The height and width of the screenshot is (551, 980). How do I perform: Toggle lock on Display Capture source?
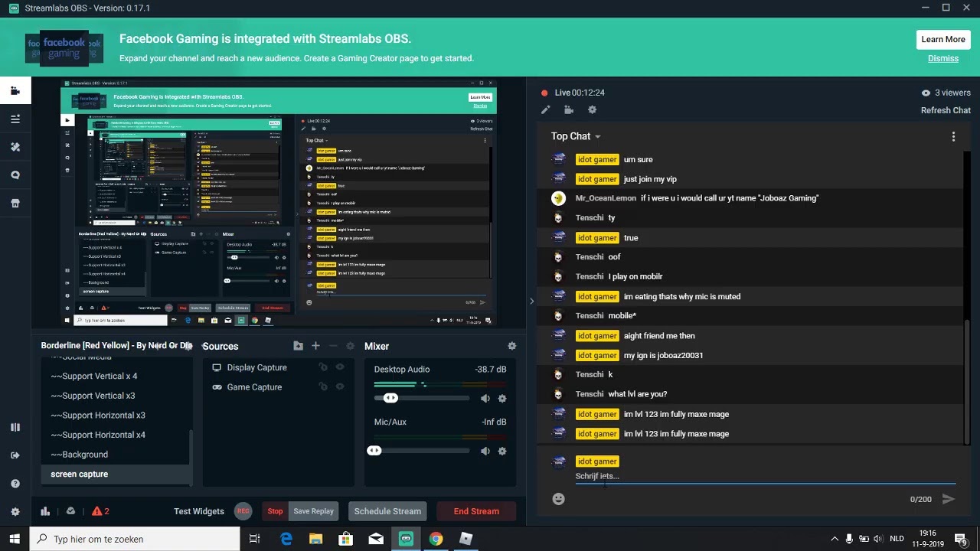click(323, 367)
